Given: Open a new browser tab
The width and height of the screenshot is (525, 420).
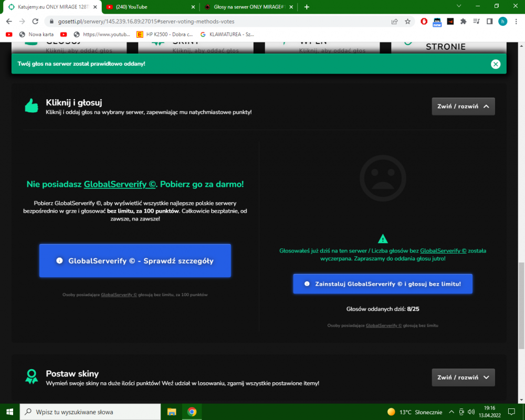Looking at the screenshot, I should 307,7.
